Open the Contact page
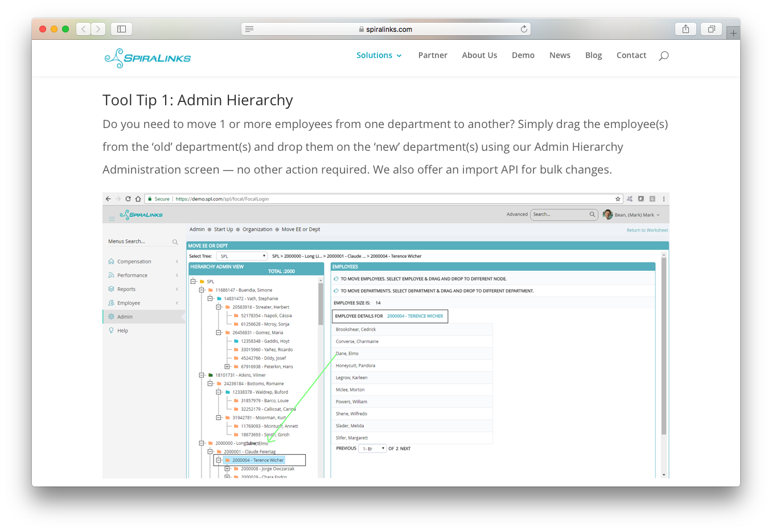772x532 pixels. pyautogui.click(x=631, y=55)
